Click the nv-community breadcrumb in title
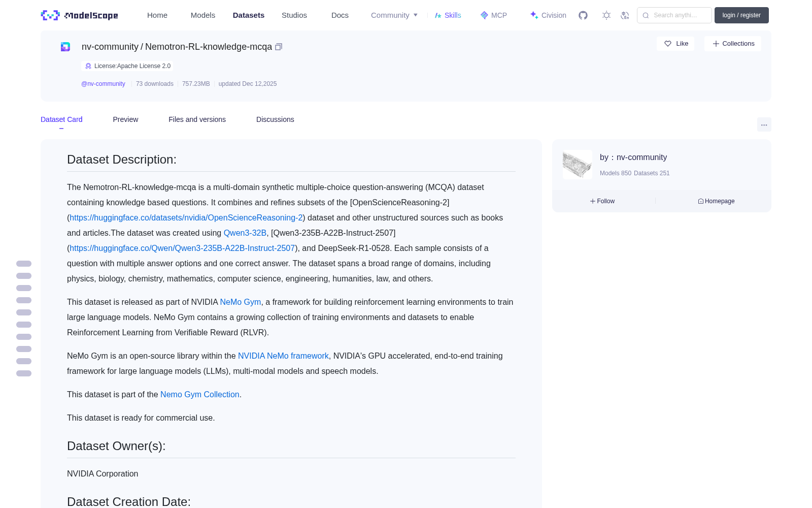This screenshot has height=508, width=812. [x=110, y=47]
